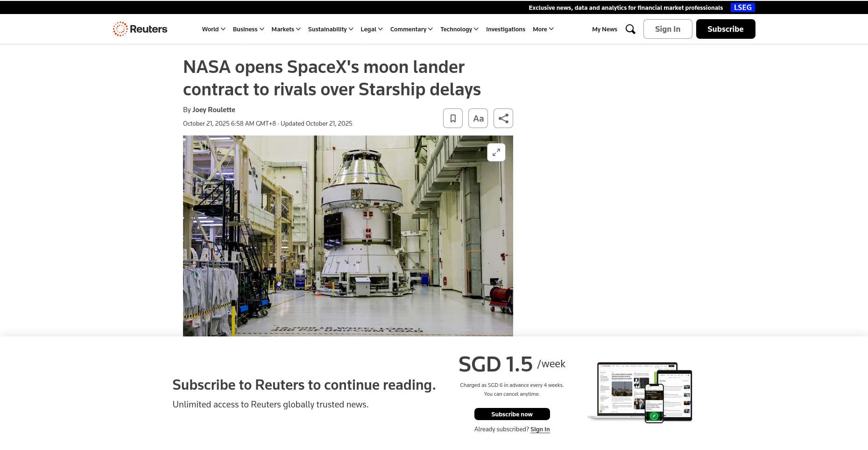This screenshot has width=868, height=450.
Task: Open the Aa text size option
Action: (x=478, y=118)
